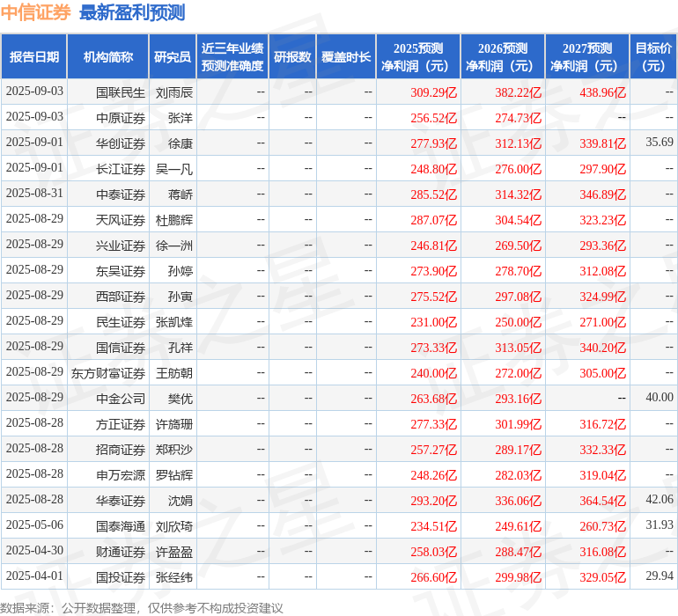The height and width of the screenshot is (616, 678).
Task: Select institution 财通证券
Action: (121, 552)
